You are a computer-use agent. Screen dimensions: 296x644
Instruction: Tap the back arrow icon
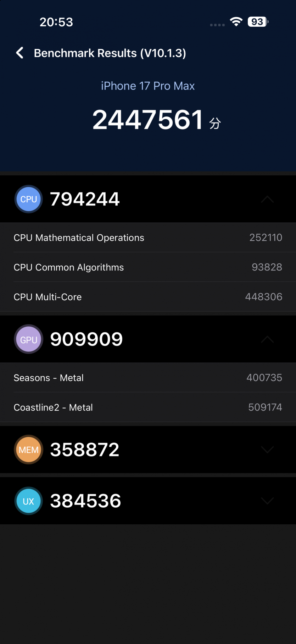(20, 53)
